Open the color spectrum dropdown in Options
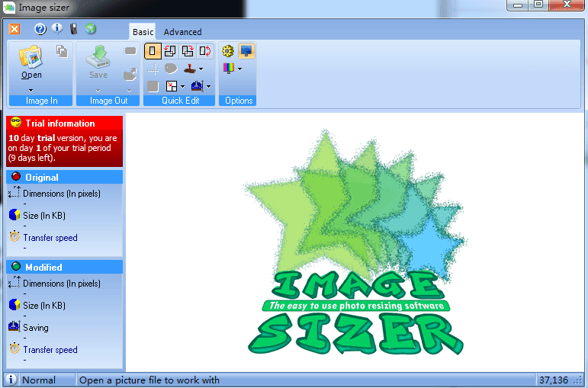This screenshot has width=588, height=388. click(x=239, y=69)
